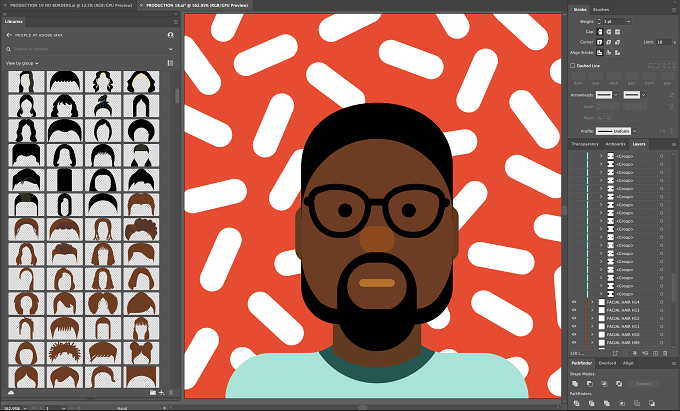Select the afro hair thumbnail in library
The image size is (680, 411).
tap(141, 230)
